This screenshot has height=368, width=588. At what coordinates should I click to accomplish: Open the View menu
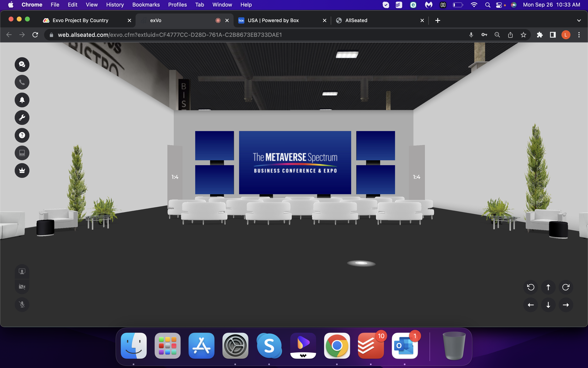(x=92, y=5)
